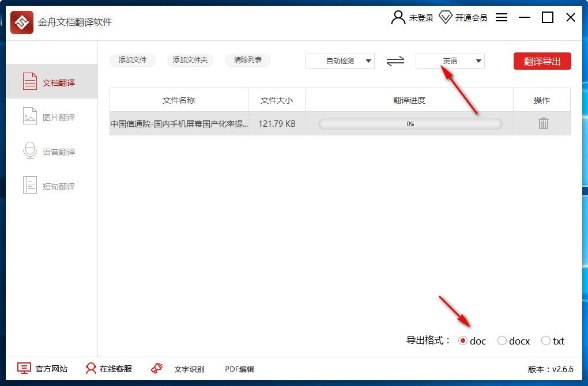Click the 文档翻译 document icon
This screenshot has width=588, height=386.
pos(29,81)
